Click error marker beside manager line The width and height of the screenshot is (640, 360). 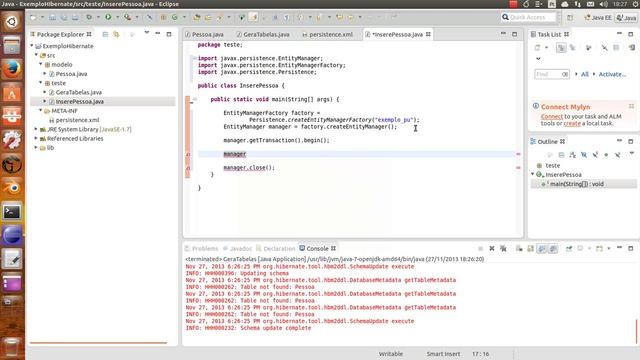point(188,154)
